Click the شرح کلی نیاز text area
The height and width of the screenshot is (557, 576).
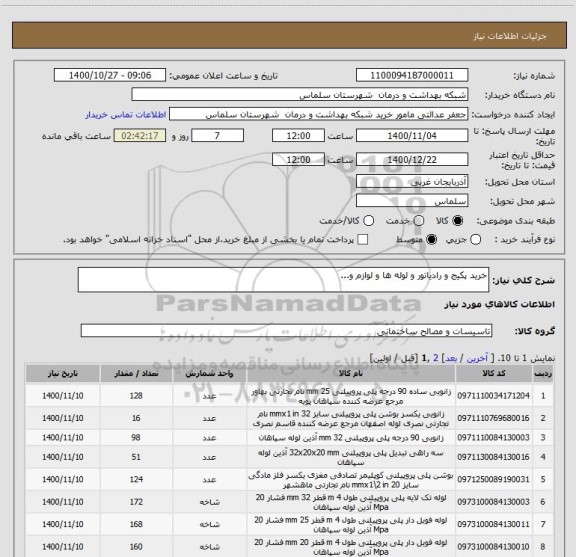[x=283, y=280]
